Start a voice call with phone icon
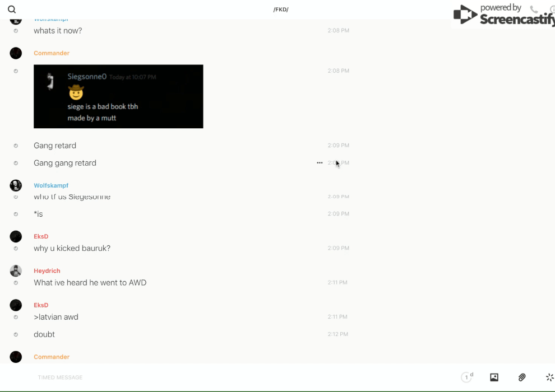The width and height of the screenshot is (555, 392). point(534,10)
